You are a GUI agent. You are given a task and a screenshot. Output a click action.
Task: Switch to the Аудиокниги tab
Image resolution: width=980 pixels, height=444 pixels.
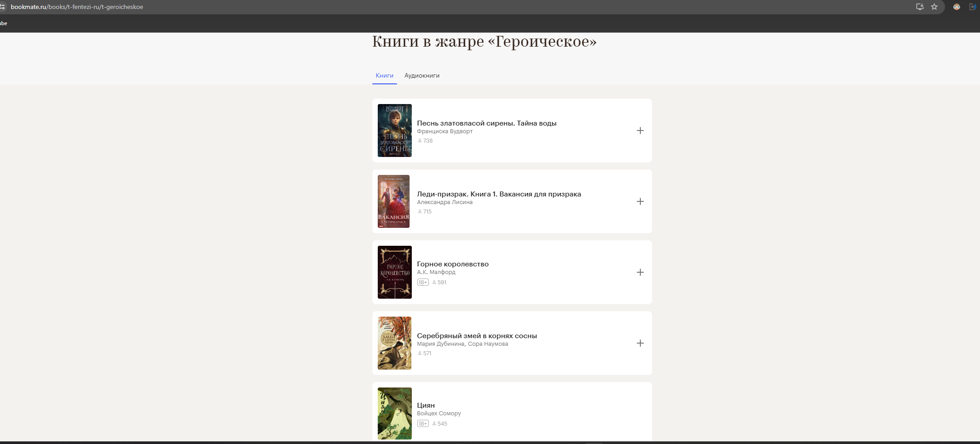click(422, 75)
